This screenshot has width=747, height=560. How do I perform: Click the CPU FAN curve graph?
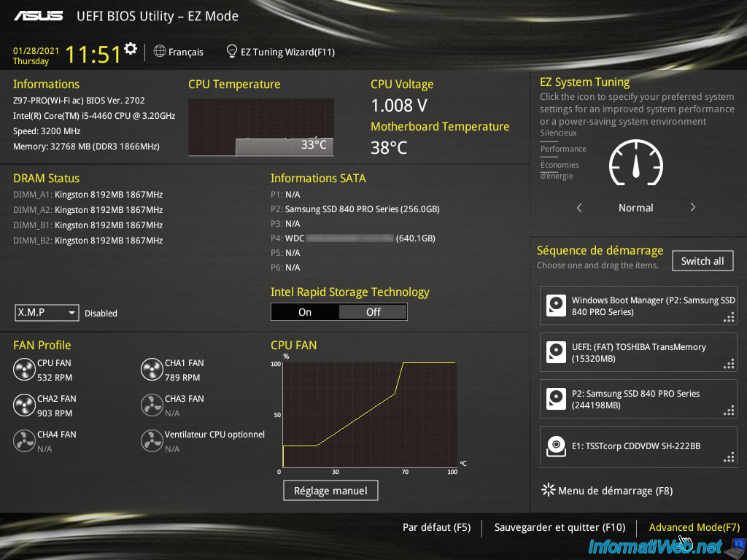click(370, 414)
